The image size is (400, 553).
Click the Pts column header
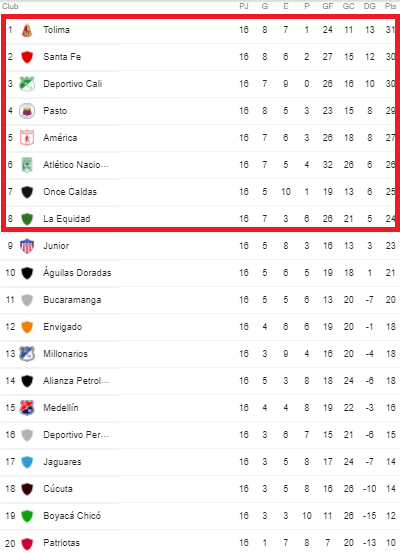pyautogui.click(x=390, y=6)
